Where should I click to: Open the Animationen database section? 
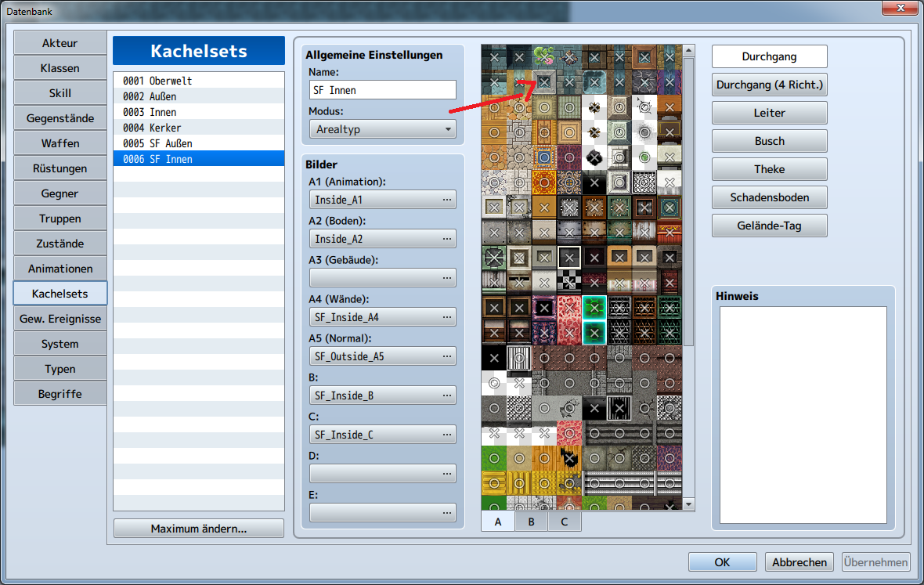pos(60,269)
